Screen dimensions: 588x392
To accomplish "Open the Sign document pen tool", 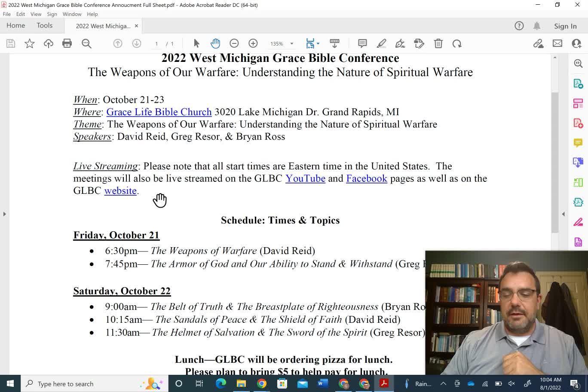I will point(400,43).
